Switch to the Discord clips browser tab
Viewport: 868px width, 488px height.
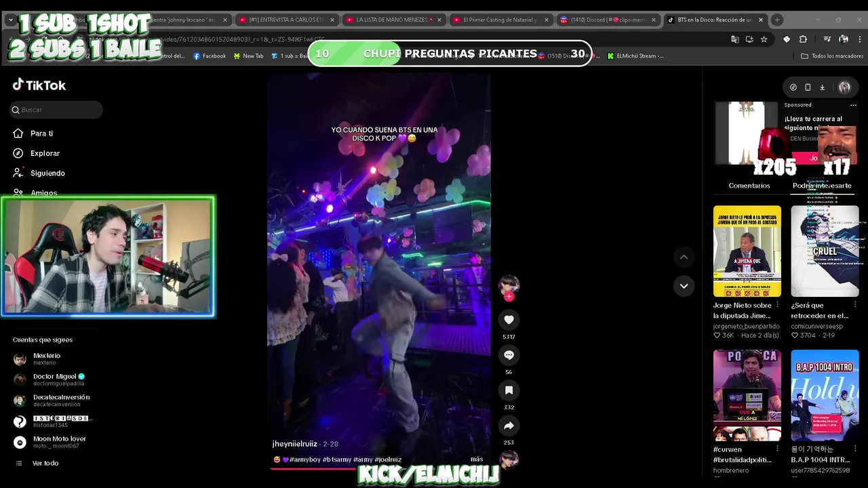608,20
